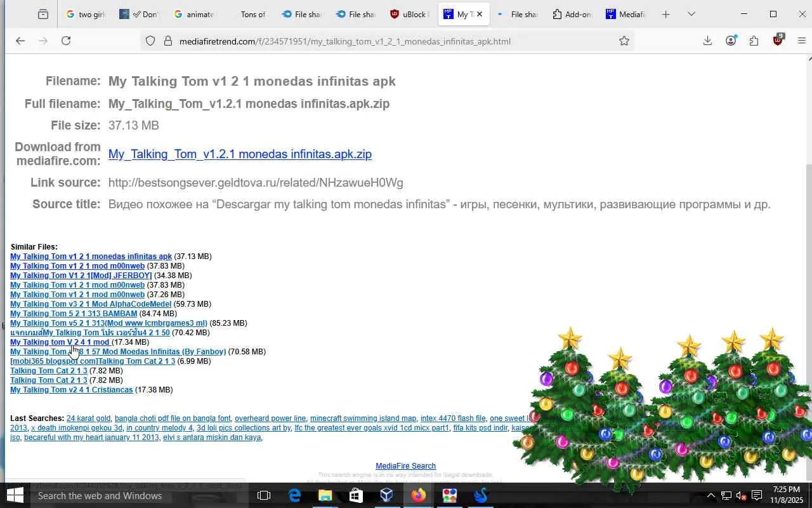Image resolution: width=812 pixels, height=508 pixels.
Task: Launch Microsoft Edge from the taskbar
Action: (294, 495)
